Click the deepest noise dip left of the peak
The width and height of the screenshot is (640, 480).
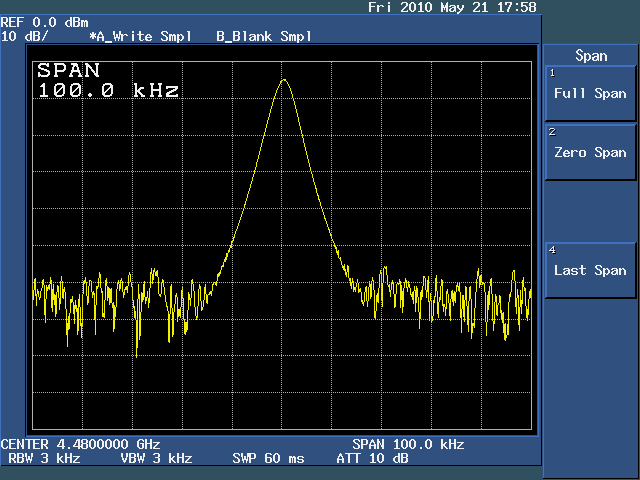pyautogui.click(x=137, y=354)
